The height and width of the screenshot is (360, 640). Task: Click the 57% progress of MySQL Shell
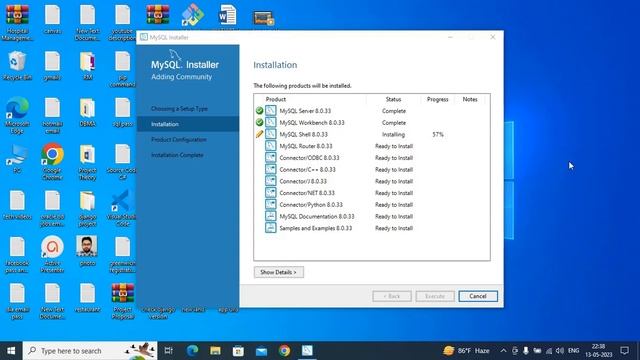click(438, 134)
